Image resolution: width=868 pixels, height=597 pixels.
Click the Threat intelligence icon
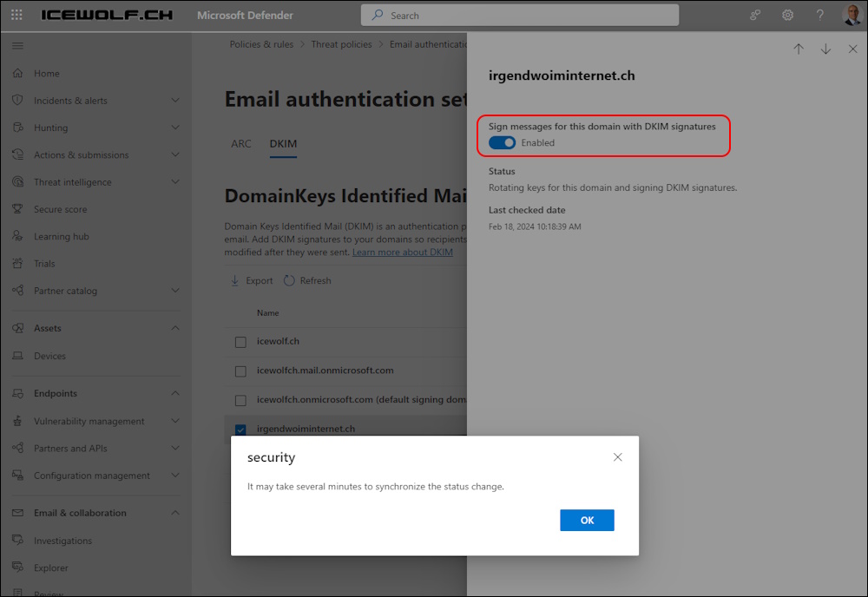17,181
